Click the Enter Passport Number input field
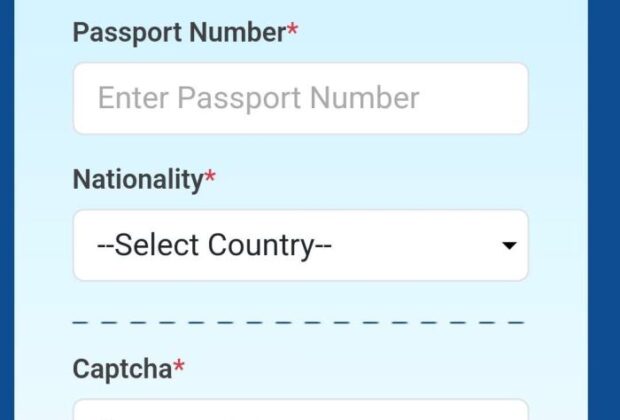This screenshot has width=620, height=420. (300, 98)
